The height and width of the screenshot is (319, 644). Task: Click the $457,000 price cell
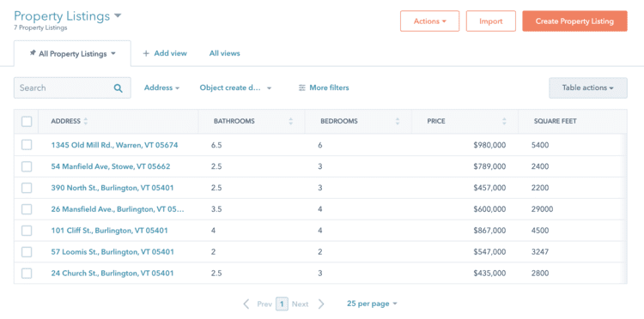(x=489, y=188)
